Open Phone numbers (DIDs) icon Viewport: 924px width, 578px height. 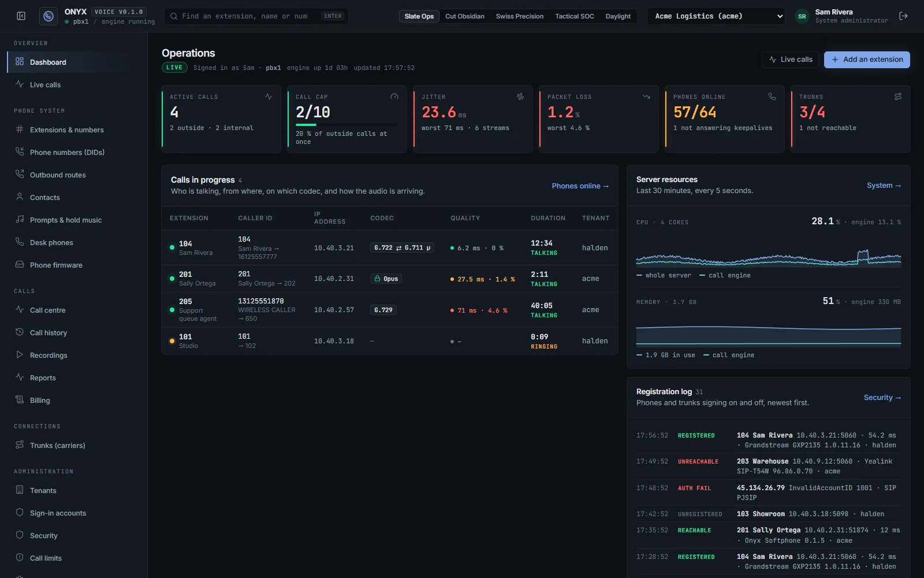pos(20,152)
